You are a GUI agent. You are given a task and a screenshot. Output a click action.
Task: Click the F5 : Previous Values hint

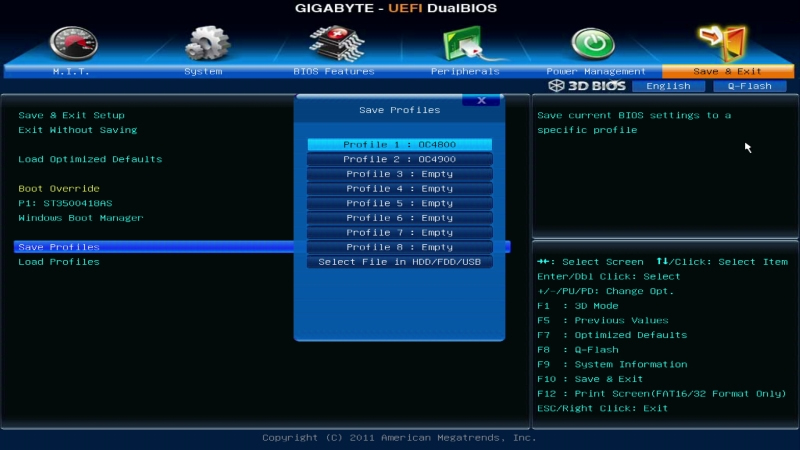pos(603,320)
